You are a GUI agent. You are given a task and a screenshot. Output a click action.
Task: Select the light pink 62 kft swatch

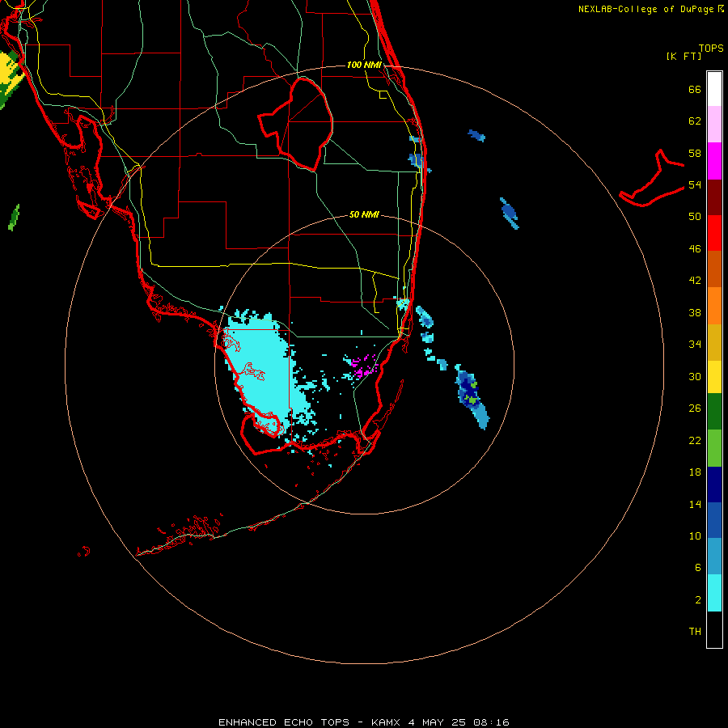[714, 124]
